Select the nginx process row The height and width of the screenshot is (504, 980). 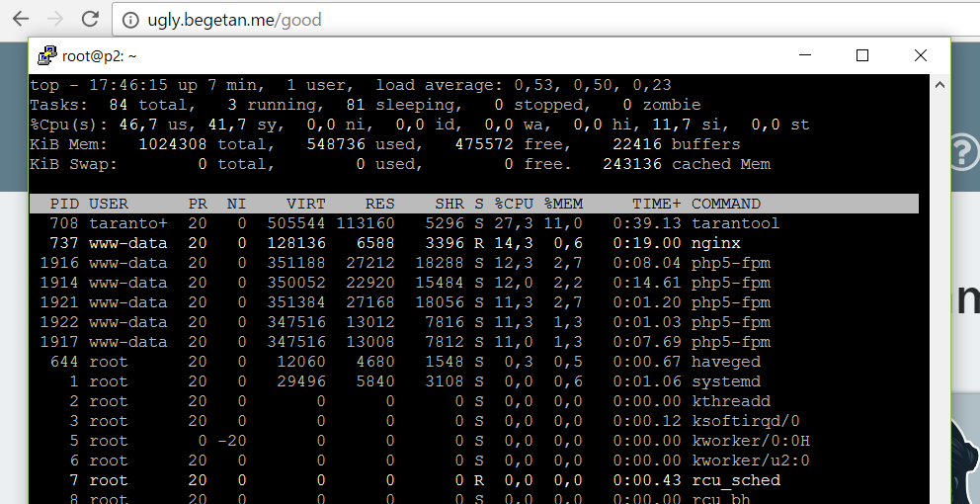click(474, 243)
